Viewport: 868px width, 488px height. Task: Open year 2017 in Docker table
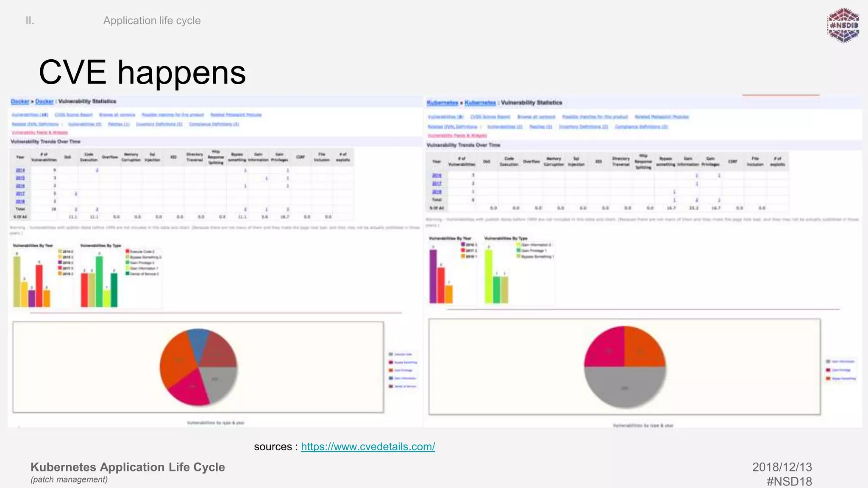click(20, 194)
